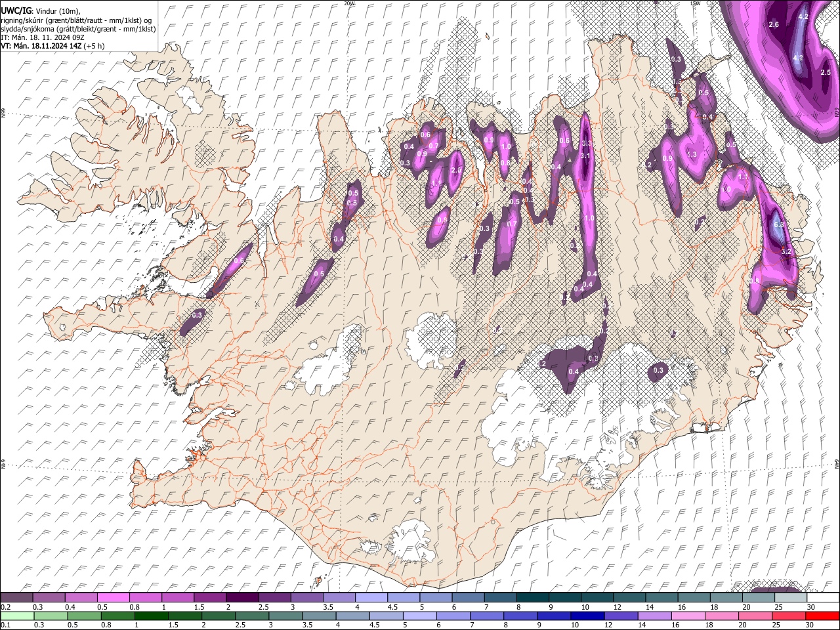Select lower legend swatch between 0.8 and 1
840x630 pixels.
117,616
